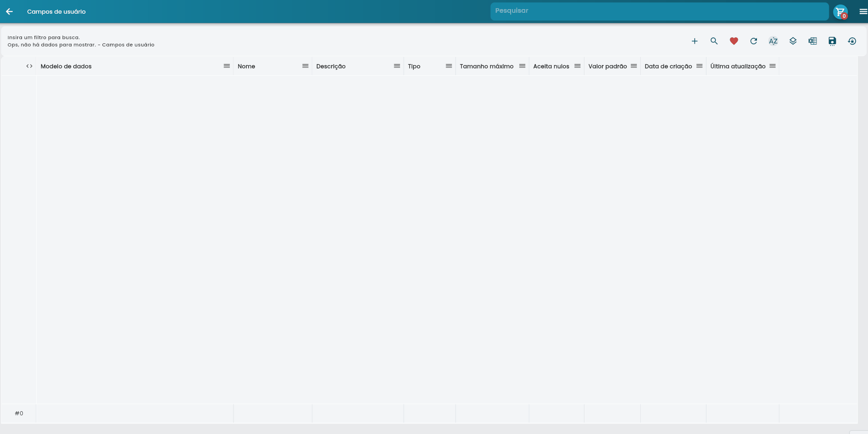Screen dimensions: 868x434
Task: Open the Descrição column menu
Action: [397, 66]
